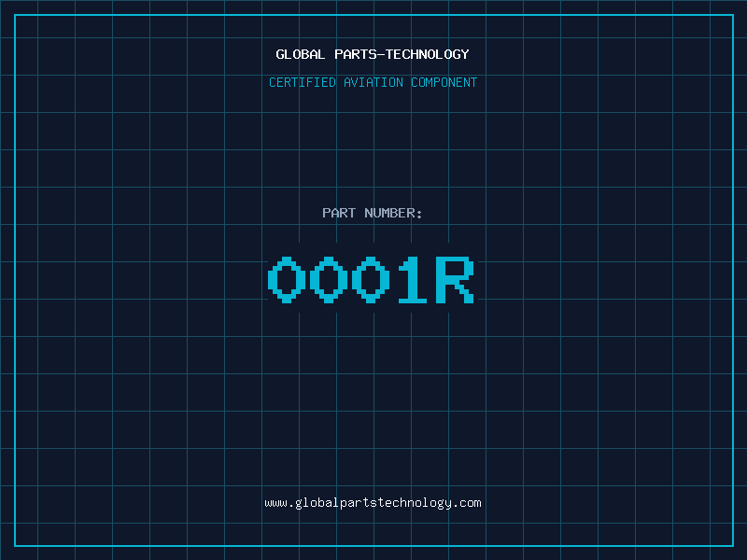Select the part number 0001R
Viewport: 747px width, 560px height.
371,279
